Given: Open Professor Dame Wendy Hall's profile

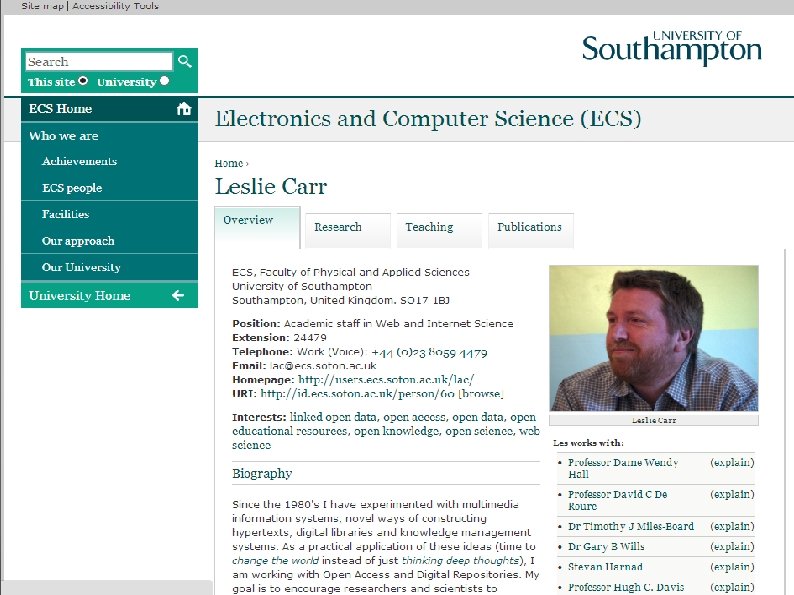Looking at the screenshot, I should (623, 468).
